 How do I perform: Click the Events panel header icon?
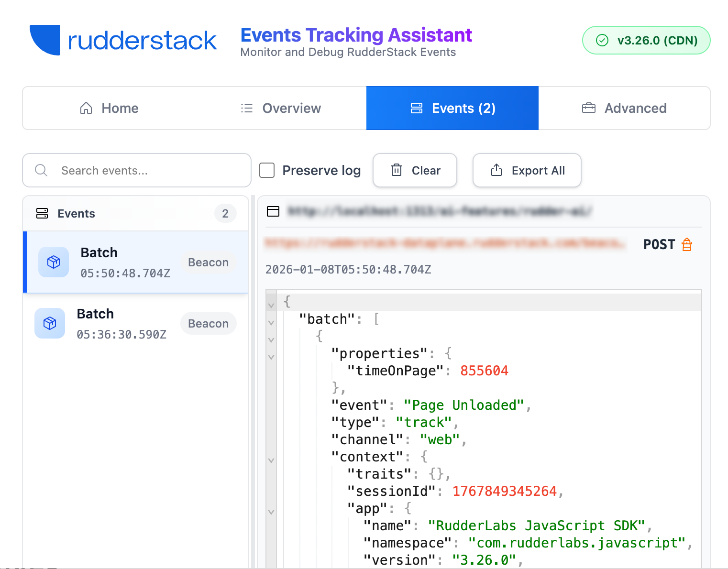pos(42,213)
